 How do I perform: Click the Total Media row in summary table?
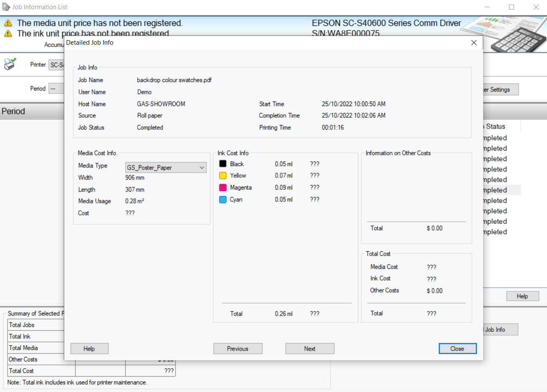pyautogui.click(x=36, y=348)
